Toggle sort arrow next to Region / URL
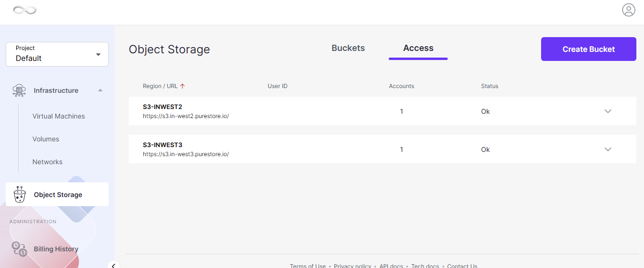Image resolution: width=644 pixels, height=268 pixels. (182, 86)
